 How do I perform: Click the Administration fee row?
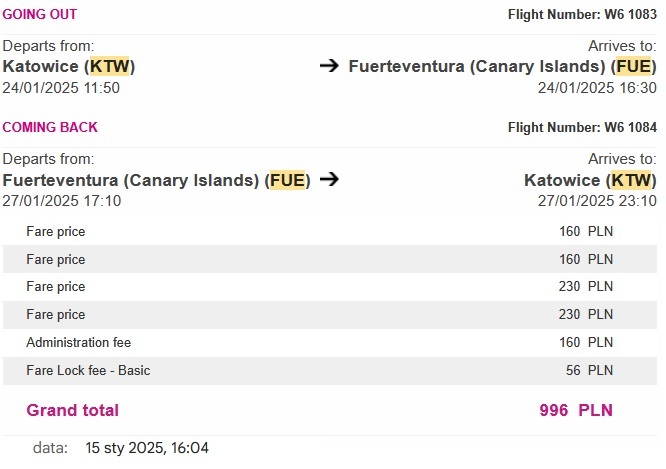330,342
